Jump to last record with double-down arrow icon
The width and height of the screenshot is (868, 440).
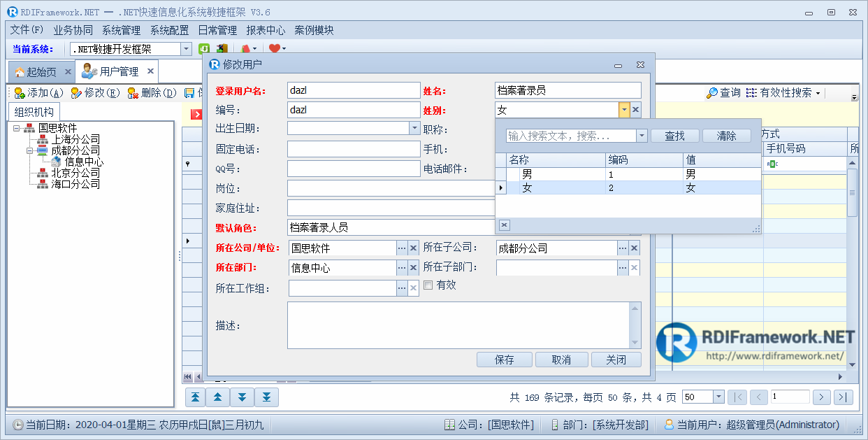point(266,397)
